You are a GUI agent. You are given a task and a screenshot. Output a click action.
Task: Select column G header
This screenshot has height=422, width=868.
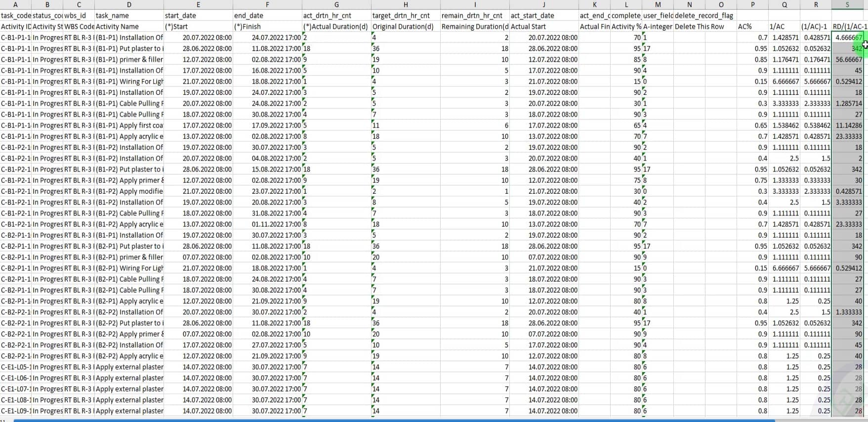tap(336, 4)
